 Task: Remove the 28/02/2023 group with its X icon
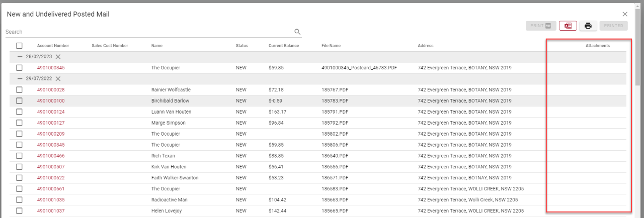point(58,57)
